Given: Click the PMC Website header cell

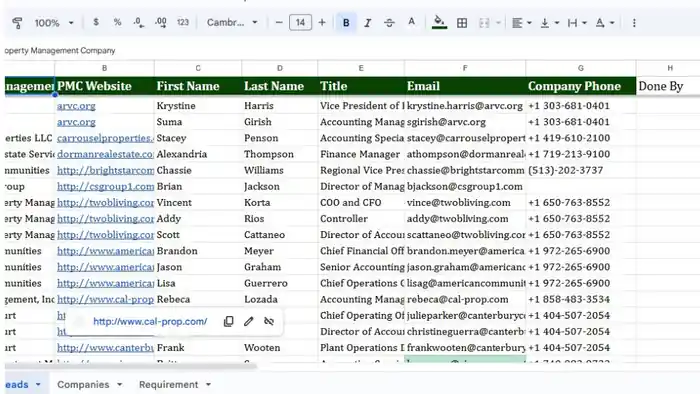Looking at the screenshot, I should pyautogui.click(x=104, y=86).
